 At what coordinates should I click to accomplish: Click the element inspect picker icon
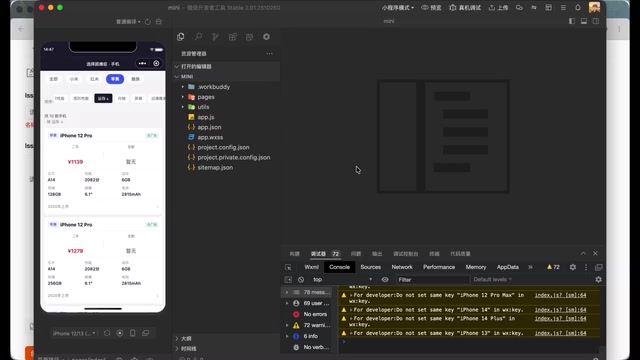tap(288, 267)
